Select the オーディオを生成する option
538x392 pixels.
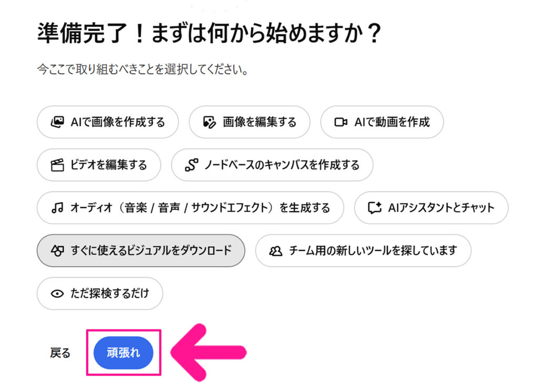pyautogui.click(x=190, y=208)
